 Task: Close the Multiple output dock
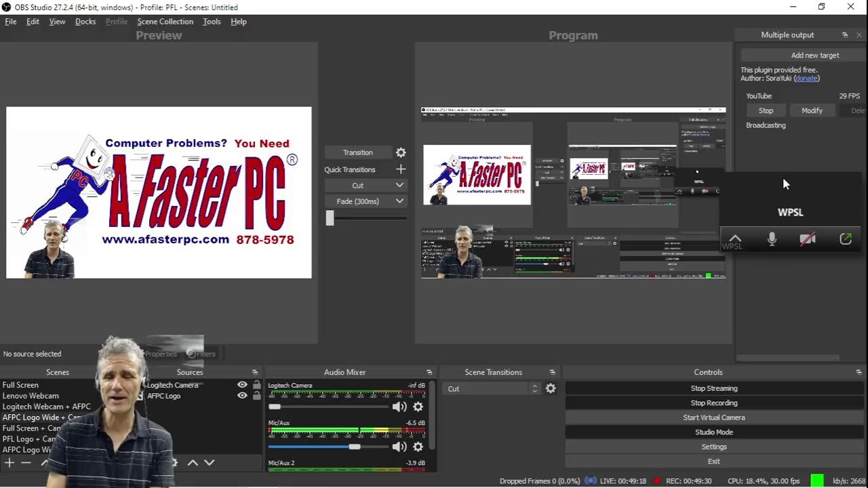(859, 35)
